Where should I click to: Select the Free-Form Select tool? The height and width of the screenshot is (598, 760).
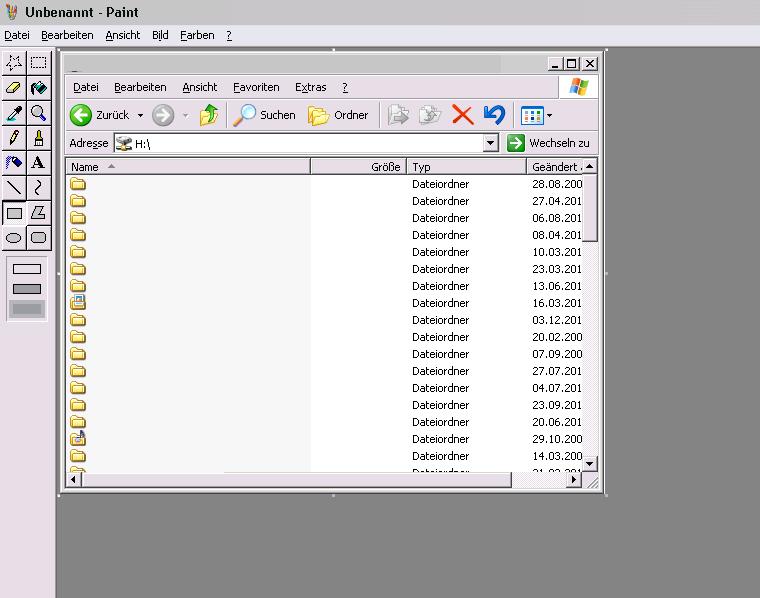(14, 62)
